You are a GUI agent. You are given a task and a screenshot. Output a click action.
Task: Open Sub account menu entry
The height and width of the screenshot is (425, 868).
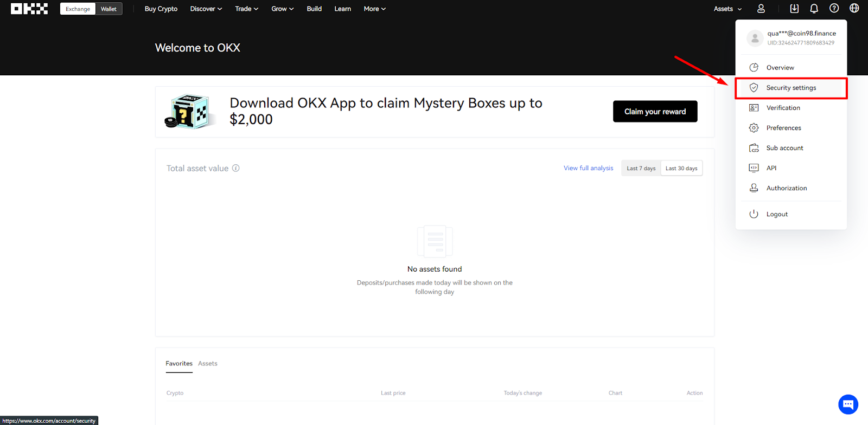point(791,148)
